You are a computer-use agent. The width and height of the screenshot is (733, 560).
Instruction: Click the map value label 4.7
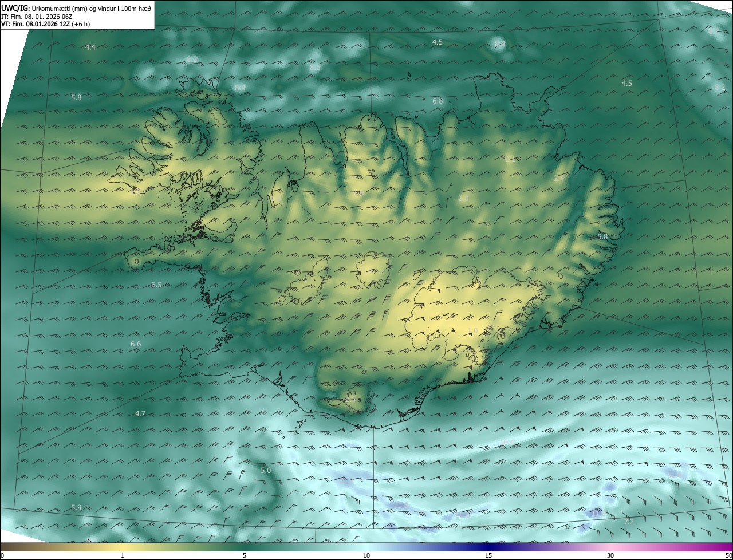tap(140, 413)
